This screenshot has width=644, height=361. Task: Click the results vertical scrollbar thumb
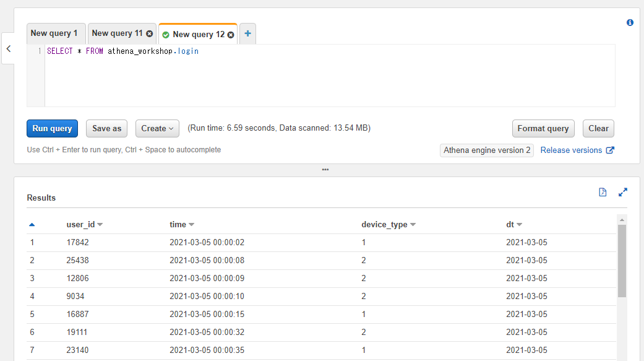click(x=622, y=261)
